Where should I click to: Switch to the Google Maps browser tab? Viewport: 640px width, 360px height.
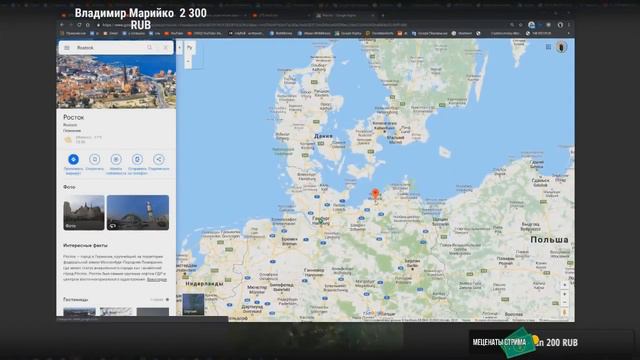tap(345, 15)
